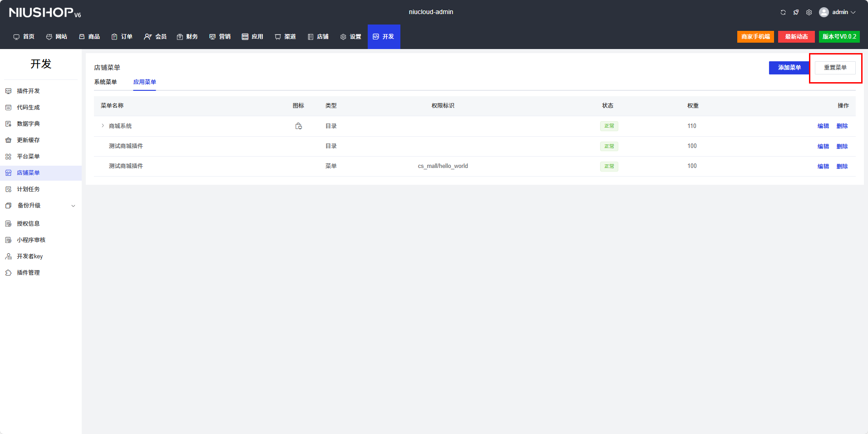Click the admin user avatar icon
The width and height of the screenshot is (868, 434).
coord(824,12)
